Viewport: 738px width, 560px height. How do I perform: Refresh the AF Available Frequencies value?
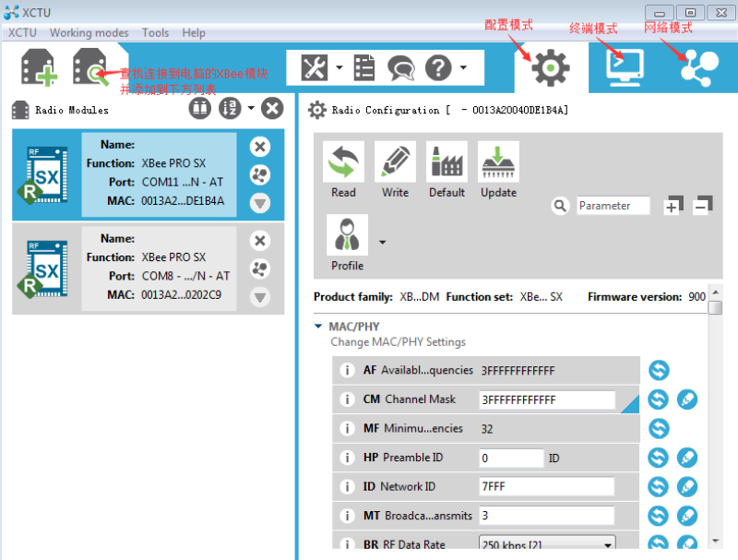659,370
